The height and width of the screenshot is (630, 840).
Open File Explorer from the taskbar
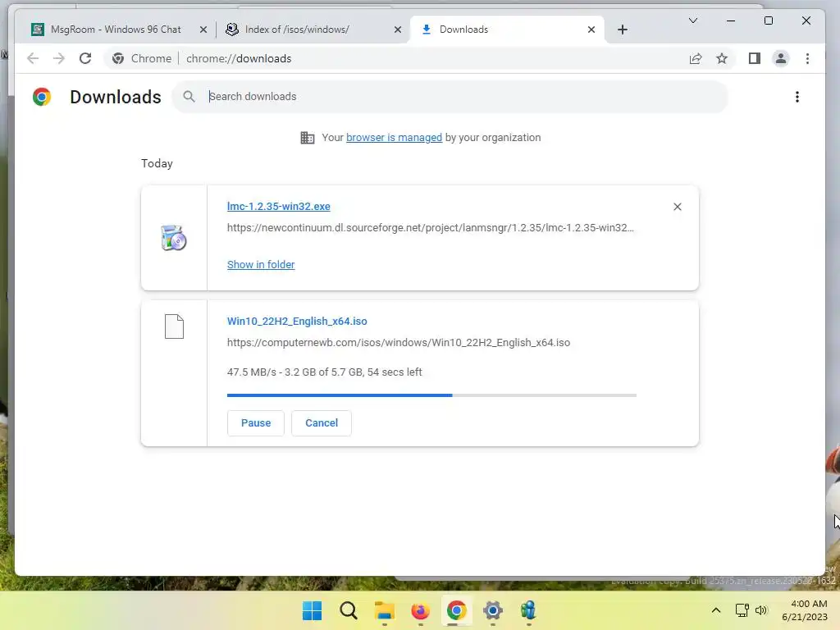(x=384, y=610)
